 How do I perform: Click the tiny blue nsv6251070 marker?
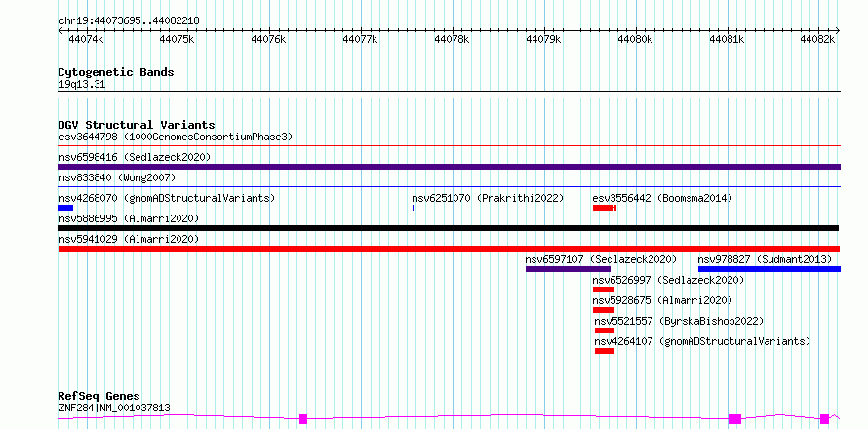click(x=414, y=208)
